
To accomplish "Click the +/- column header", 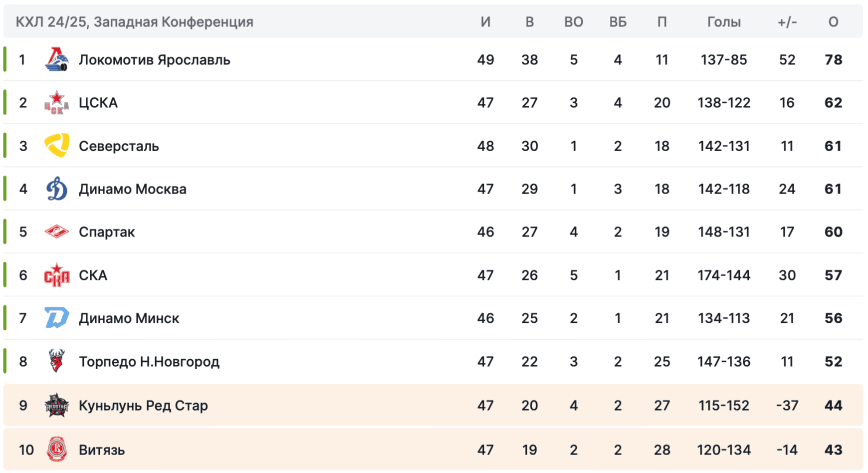I will click(787, 22).
